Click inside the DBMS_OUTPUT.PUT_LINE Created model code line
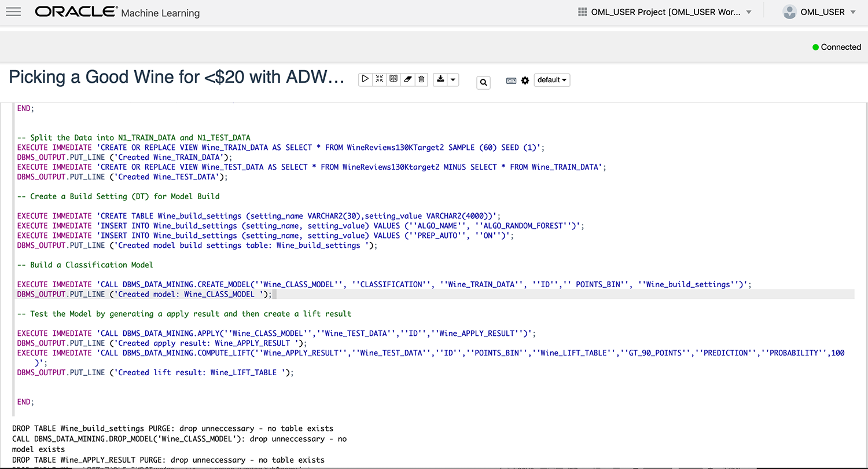The width and height of the screenshot is (868, 469). pyautogui.click(x=145, y=294)
